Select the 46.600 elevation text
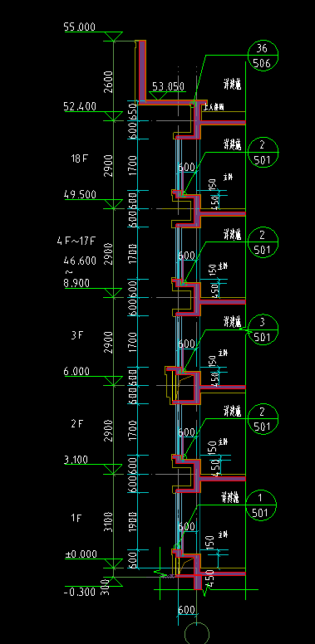This screenshot has height=644, width=315. 80,261
